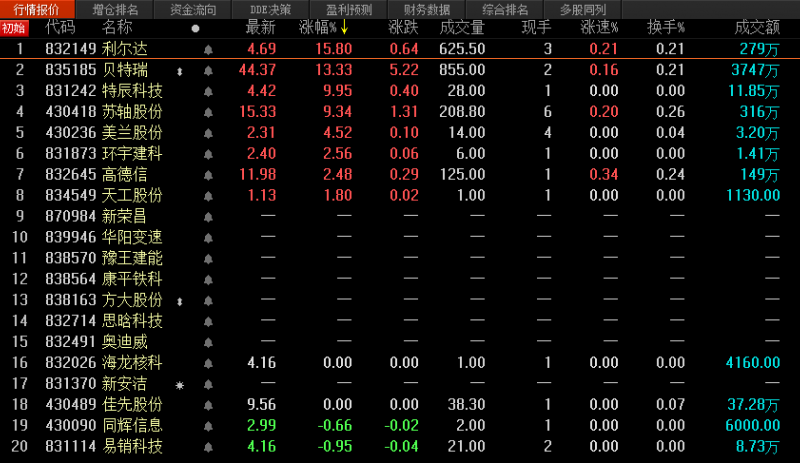Click bell icon for 贝特瑞
This screenshot has height=463, width=800.
[208, 71]
